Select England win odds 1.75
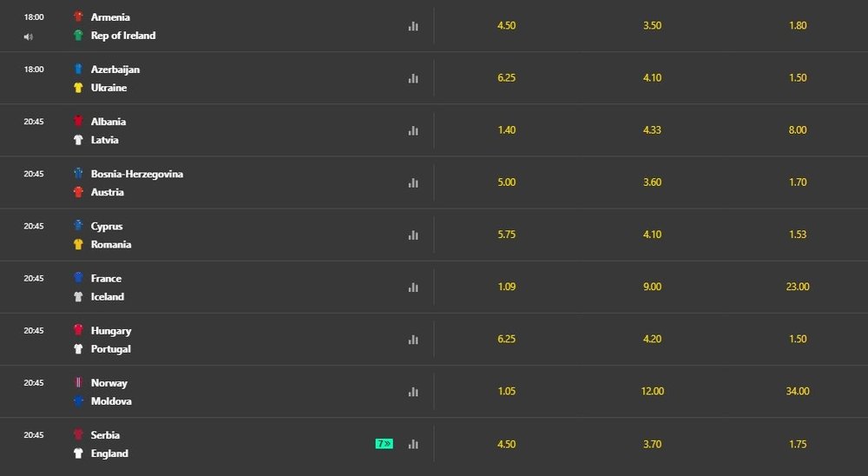This screenshot has width=868, height=476. point(798,444)
